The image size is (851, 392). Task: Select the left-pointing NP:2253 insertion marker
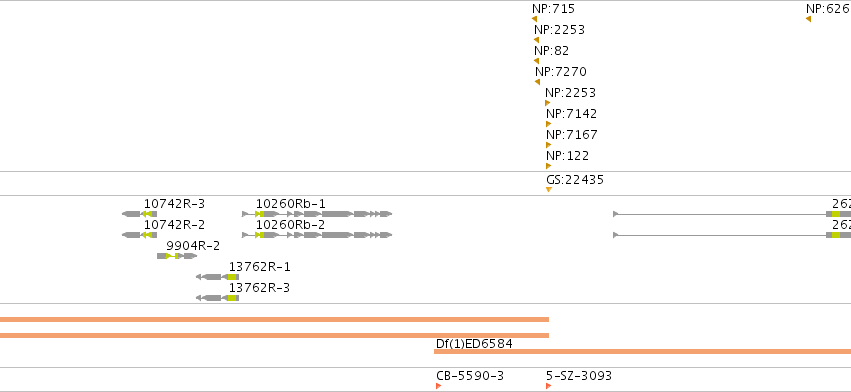[x=536, y=40]
